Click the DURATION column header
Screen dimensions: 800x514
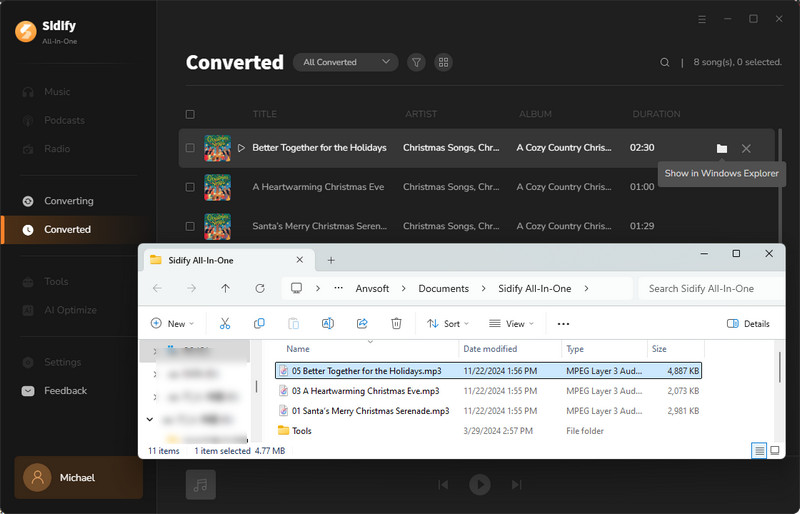(656, 114)
